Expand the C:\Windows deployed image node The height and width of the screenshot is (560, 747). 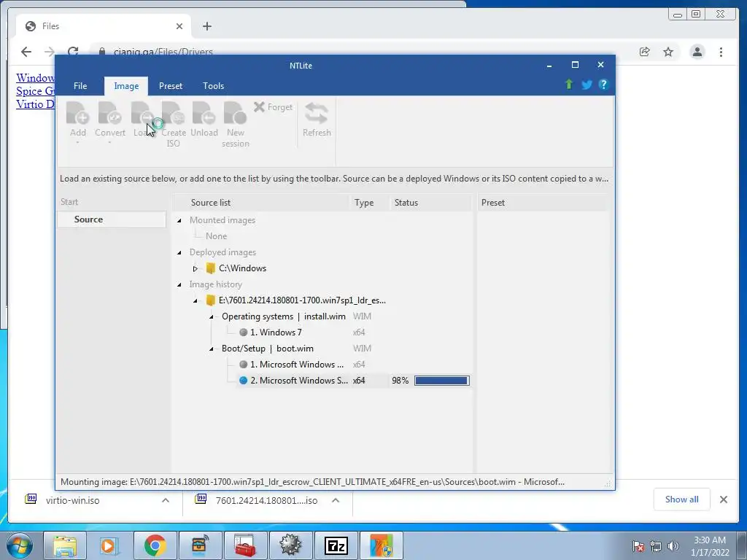[195, 268]
